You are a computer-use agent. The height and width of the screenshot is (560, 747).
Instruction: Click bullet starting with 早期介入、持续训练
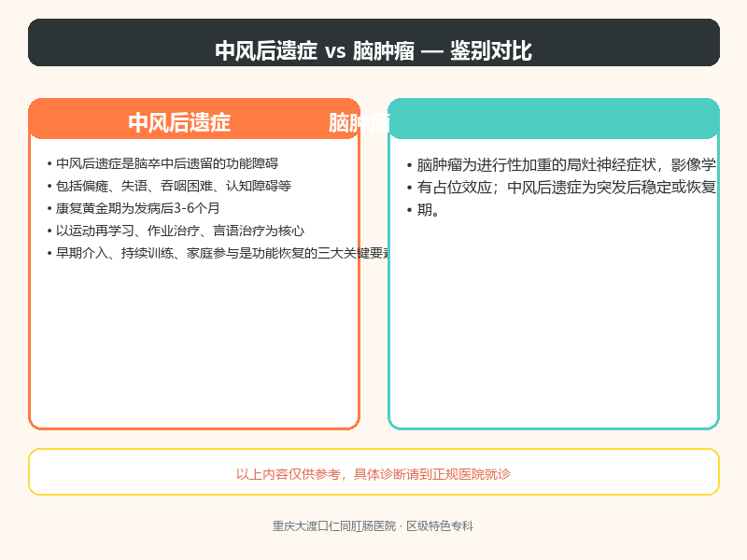coord(218,253)
